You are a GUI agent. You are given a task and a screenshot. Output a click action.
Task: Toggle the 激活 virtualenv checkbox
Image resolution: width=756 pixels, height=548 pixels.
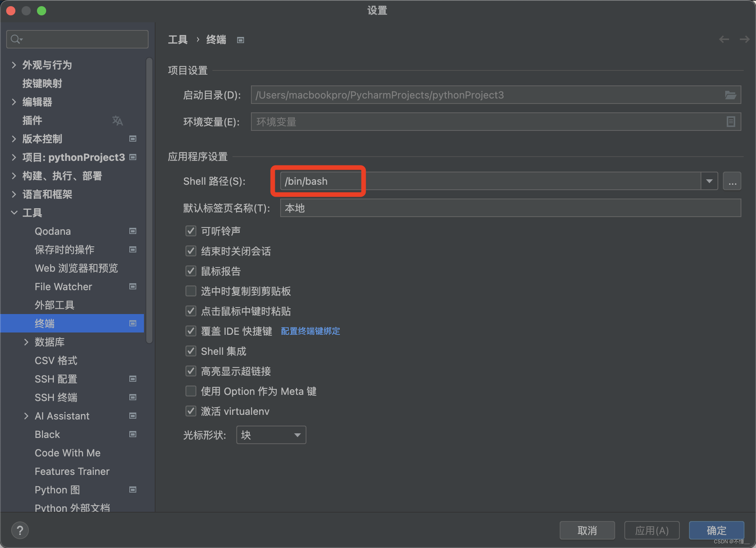coord(191,411)
